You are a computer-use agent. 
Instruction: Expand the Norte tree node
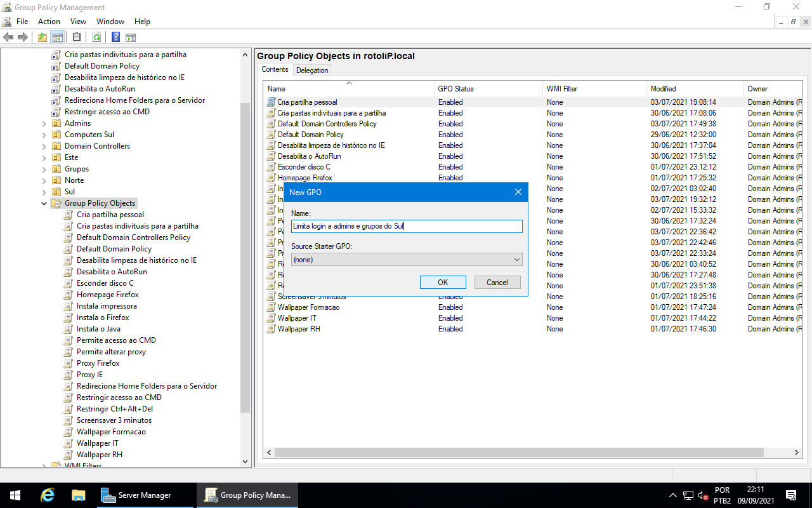[43, 180]
